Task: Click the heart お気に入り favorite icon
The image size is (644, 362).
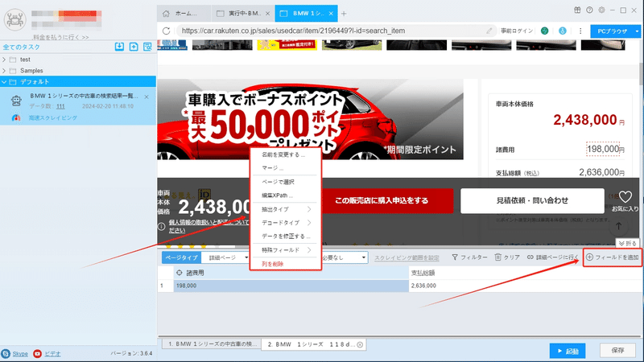Action: coord(625,197)
